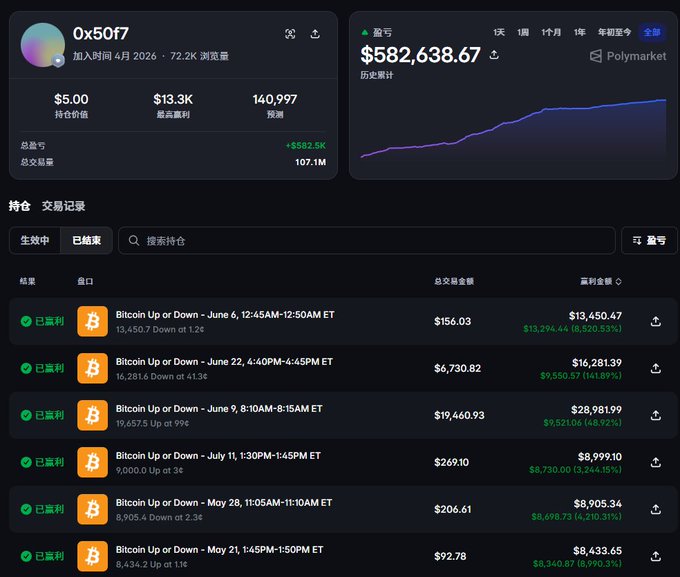This screenshot has height=577, width=680.
Task: Open the June 6, 12:45AM-12:50AM market
Action: point(225,315)
